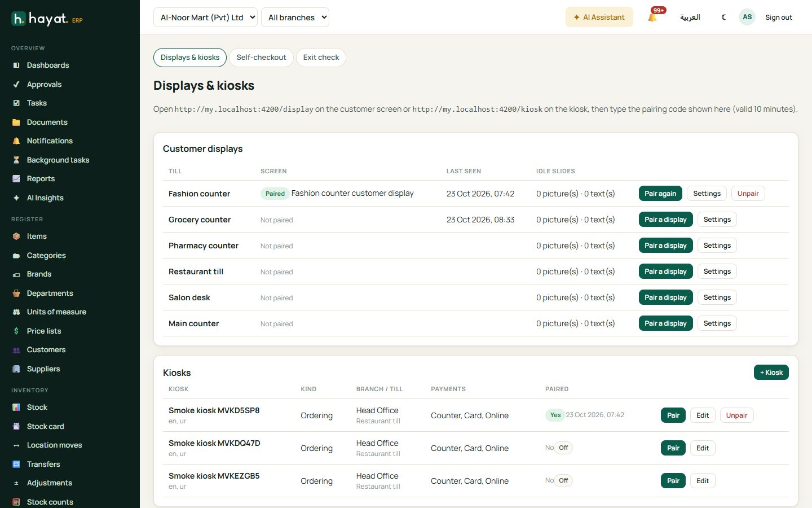
Task: Click the AS user avatar
Action: pyautogui.click(x=747, y=17)
